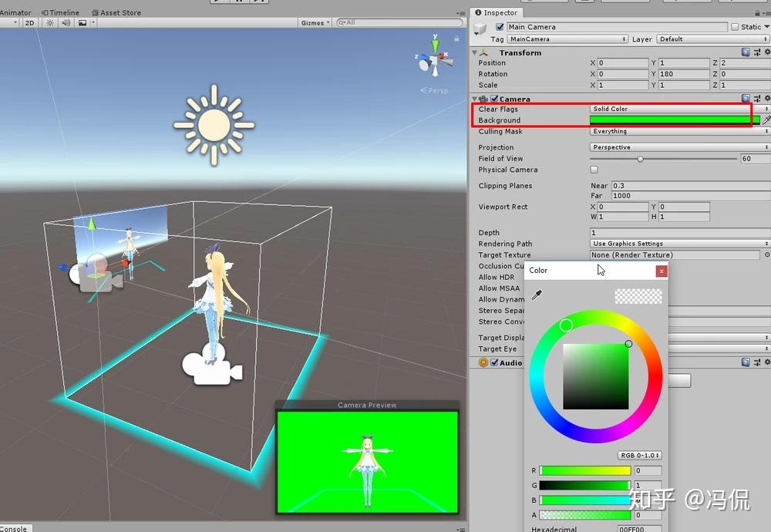Click the Camera component icon in Inspector

click(x=482, y=98)
